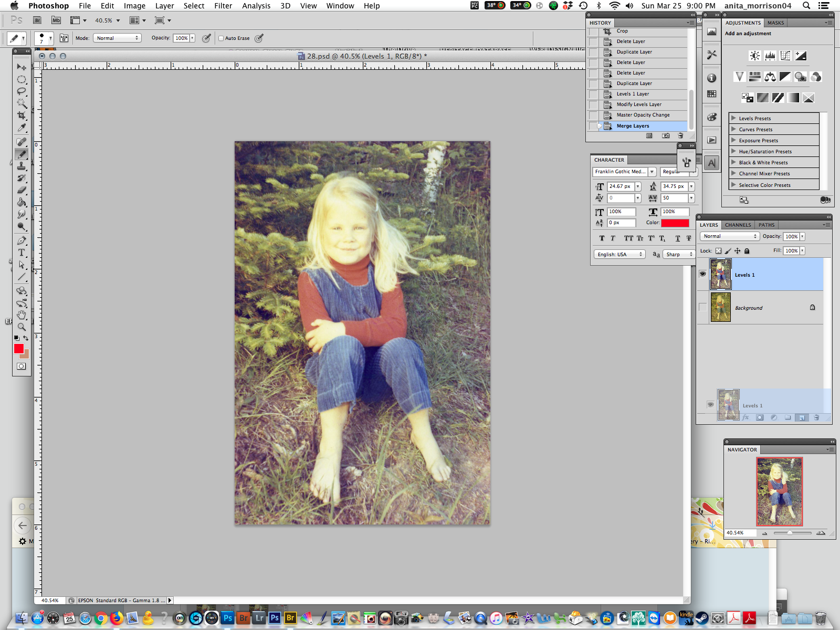The image size is (840, 630).
Task: Add a Brightness/Contrast adjustment
Action: tap(755, 56)
